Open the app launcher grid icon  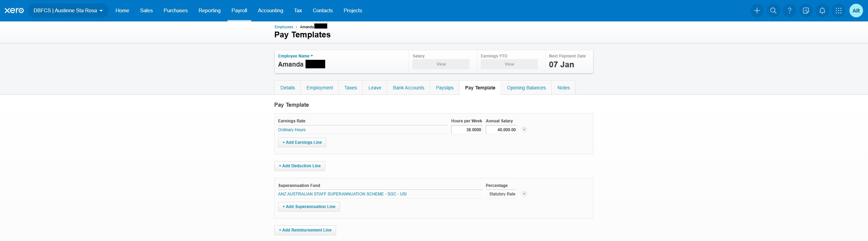point(838,11)
